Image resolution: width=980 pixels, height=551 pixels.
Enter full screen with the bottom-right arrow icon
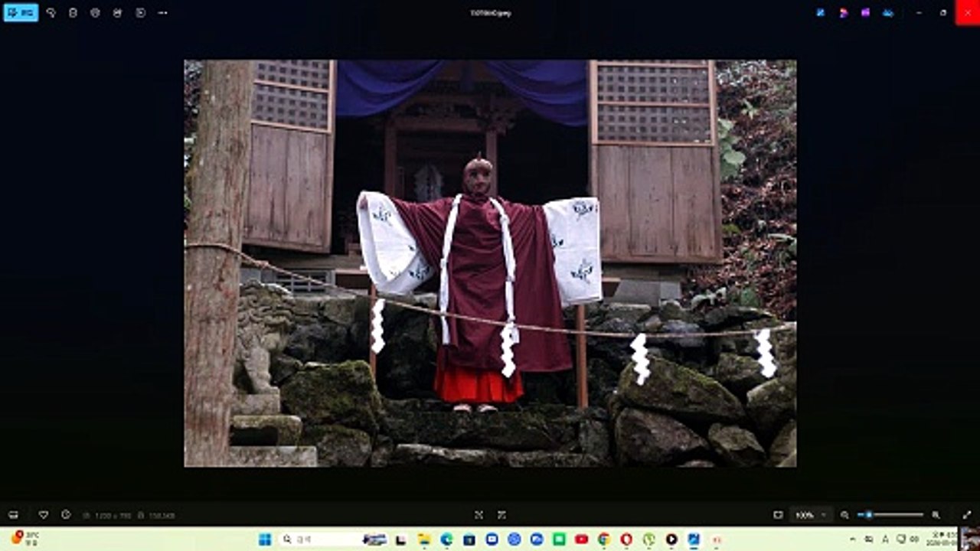click(x=966, y=515)
